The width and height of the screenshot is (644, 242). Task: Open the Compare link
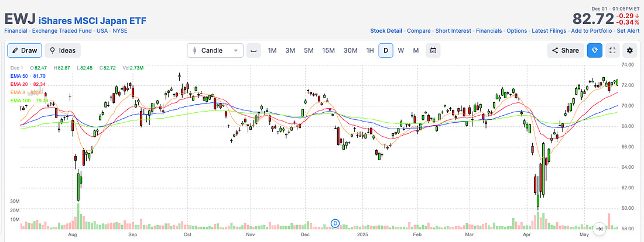(419, 31)
